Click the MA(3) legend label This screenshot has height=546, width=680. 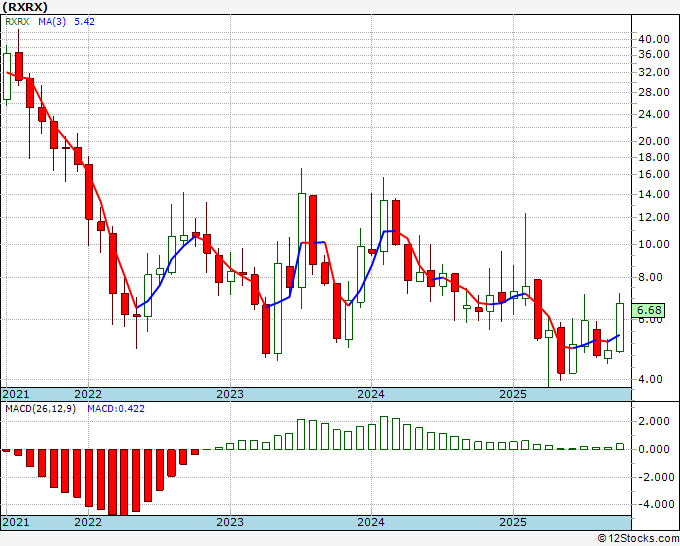(52, 22)
